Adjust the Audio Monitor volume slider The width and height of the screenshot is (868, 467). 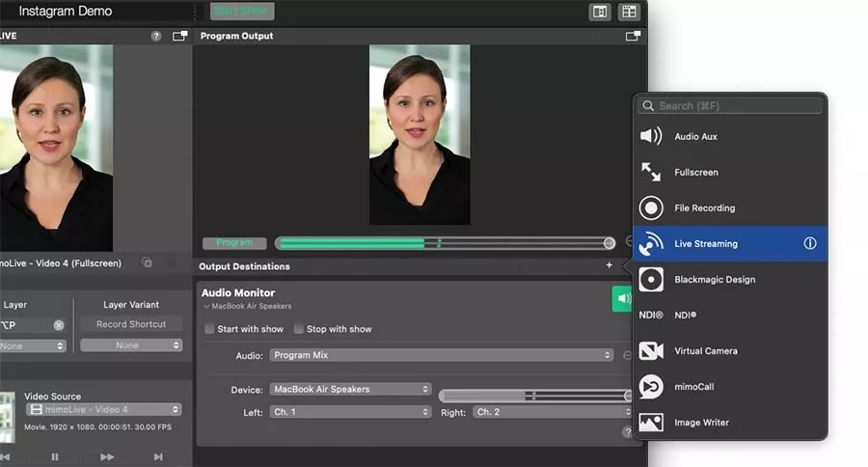pyautogui.click(x=535, y=396)
